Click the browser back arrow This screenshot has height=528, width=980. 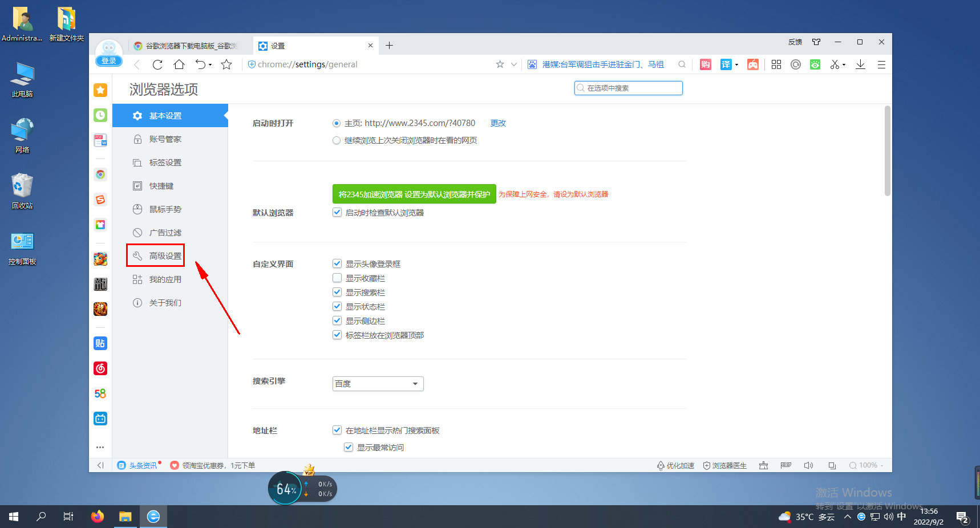click(137, 64)
